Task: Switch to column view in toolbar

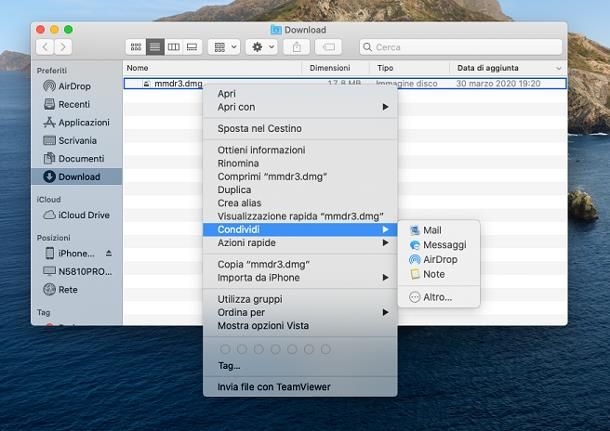Action: (173, 47)
